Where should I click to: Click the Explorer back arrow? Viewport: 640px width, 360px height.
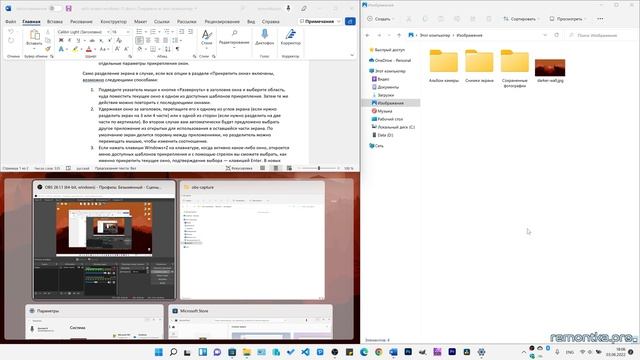[x=368, y=36]
